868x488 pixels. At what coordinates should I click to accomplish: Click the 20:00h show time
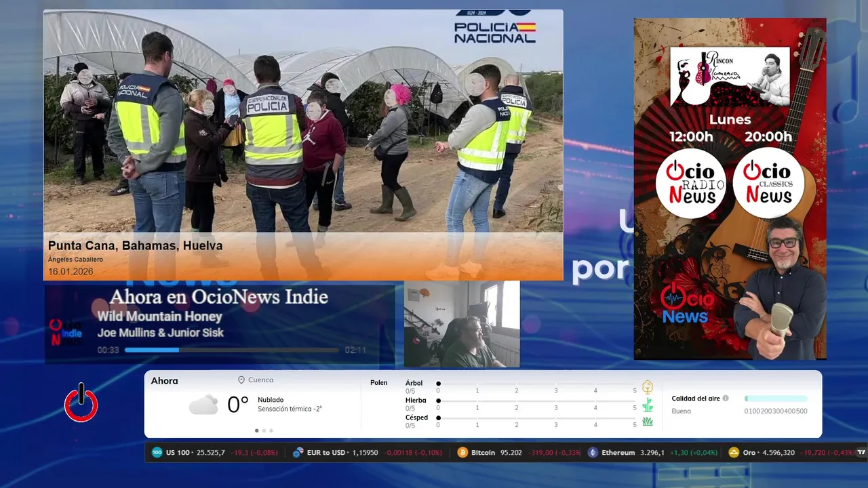(x=768, y=137)
